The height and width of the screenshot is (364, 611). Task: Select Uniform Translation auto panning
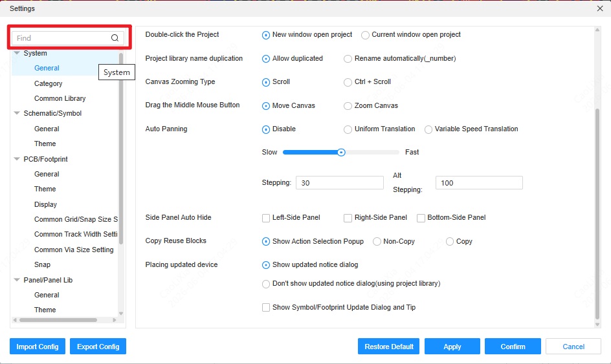(348, 129)
